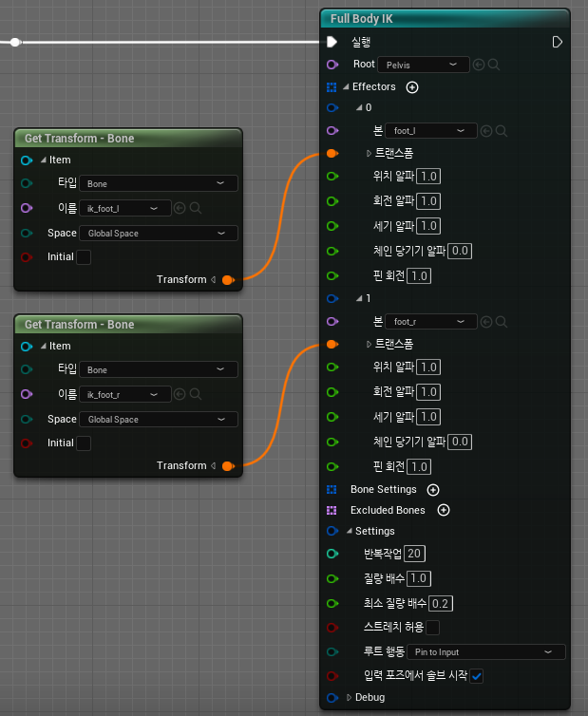Click the search icon beside foot_r bone
Viewport: 588px width, 716px height.
(502, 322)
